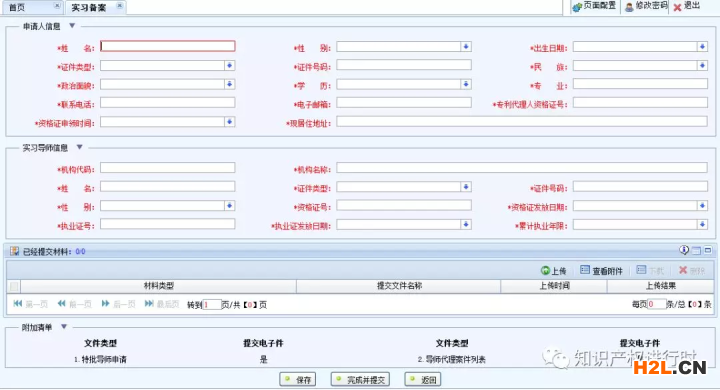Image resolution: width=720 pixels, height=390 pixels.
Task: Collapse the 实习导师信息 section triangle
Action: click(x=79, y=147)
